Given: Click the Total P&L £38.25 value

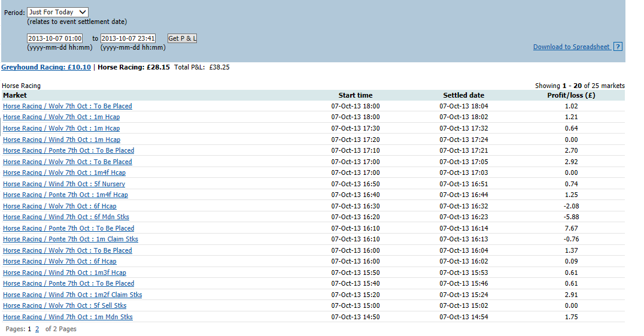Looking at the screenshot, I should point(219,67).
